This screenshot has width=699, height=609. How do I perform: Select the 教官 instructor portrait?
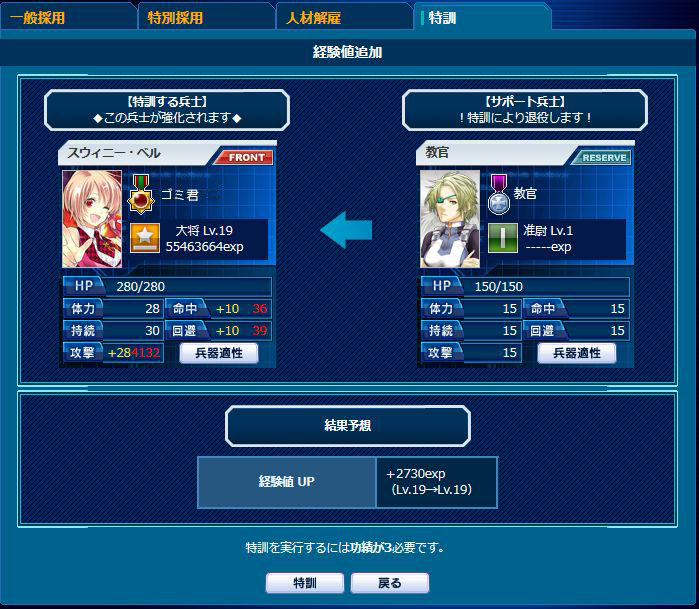coord(450,219)
